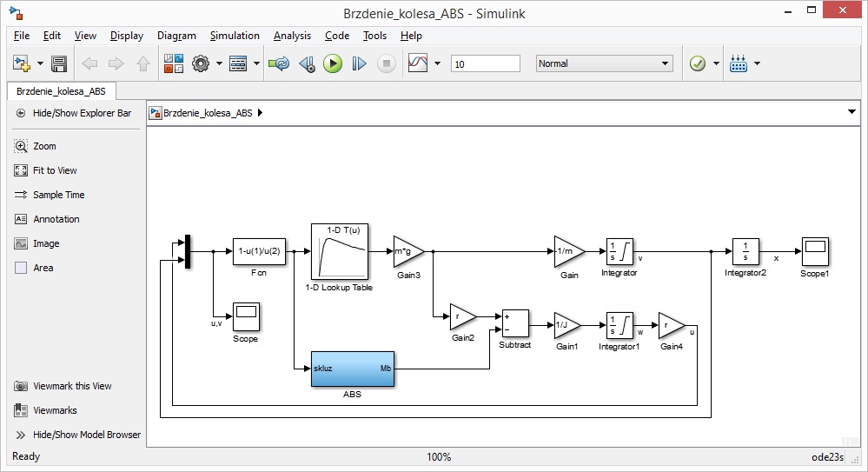Image resolution: width=868 pixels, height=472 pixels.
Task: Open the Library Browser icon
Action: pos(174,63)
